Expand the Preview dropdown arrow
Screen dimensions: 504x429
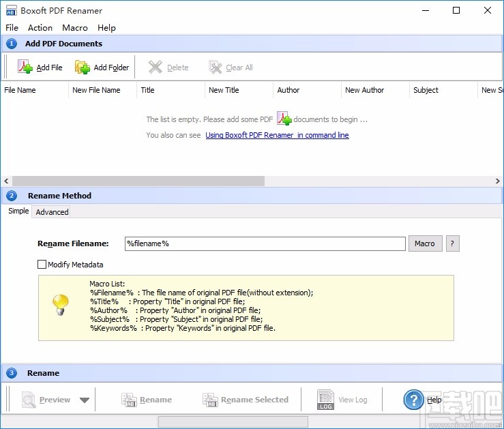click(85, 400)
